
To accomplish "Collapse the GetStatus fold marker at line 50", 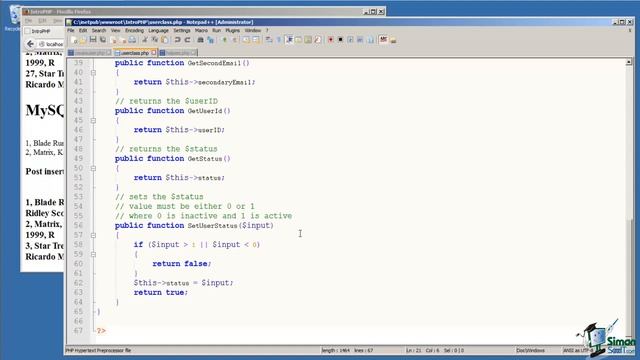I will pyautogui.click(x=93, y=168).
